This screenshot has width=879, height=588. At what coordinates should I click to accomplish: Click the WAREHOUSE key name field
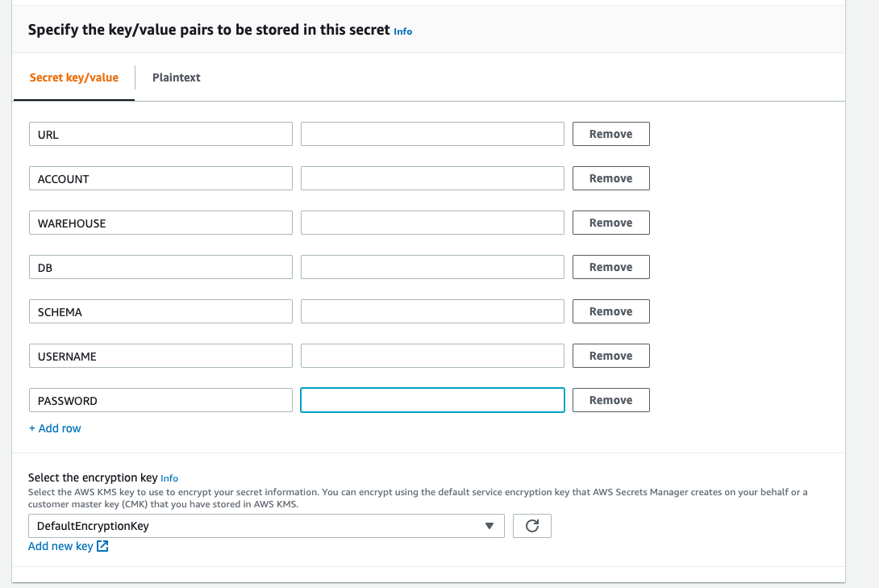[x=160, y=223]
